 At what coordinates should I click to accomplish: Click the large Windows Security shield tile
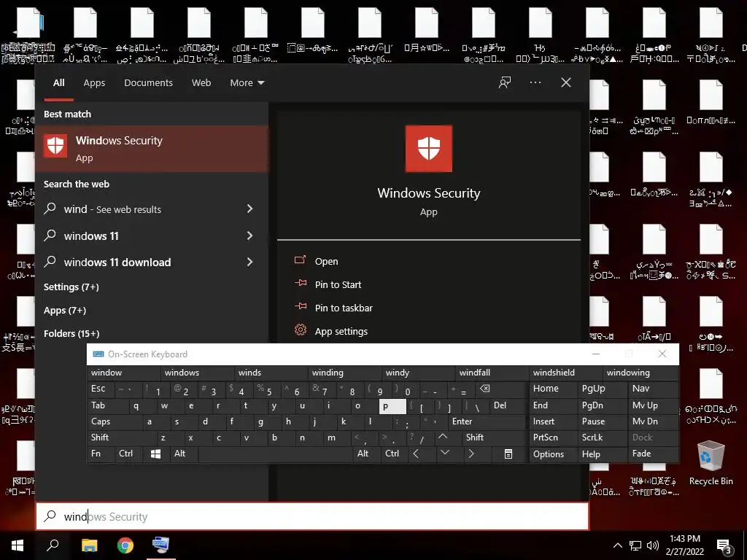pyautogui.click(x=428, y=149)
